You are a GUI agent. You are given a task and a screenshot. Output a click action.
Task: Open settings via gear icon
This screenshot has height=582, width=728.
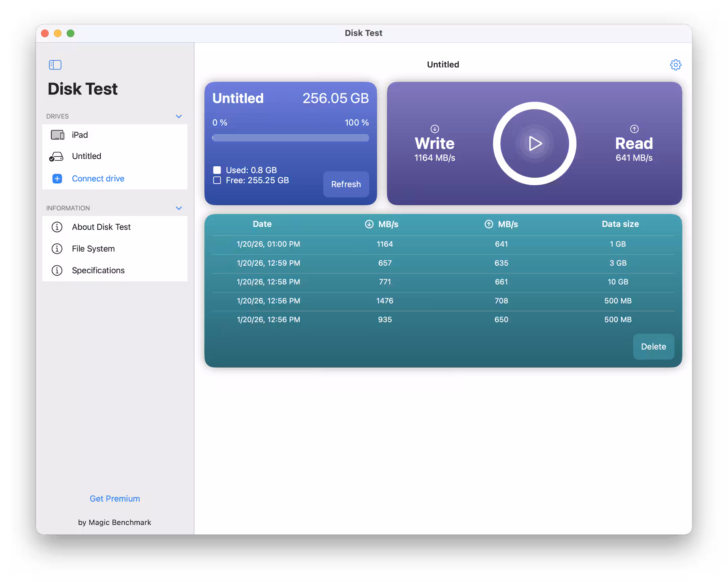pyautogui.click(x=675, y=64)
